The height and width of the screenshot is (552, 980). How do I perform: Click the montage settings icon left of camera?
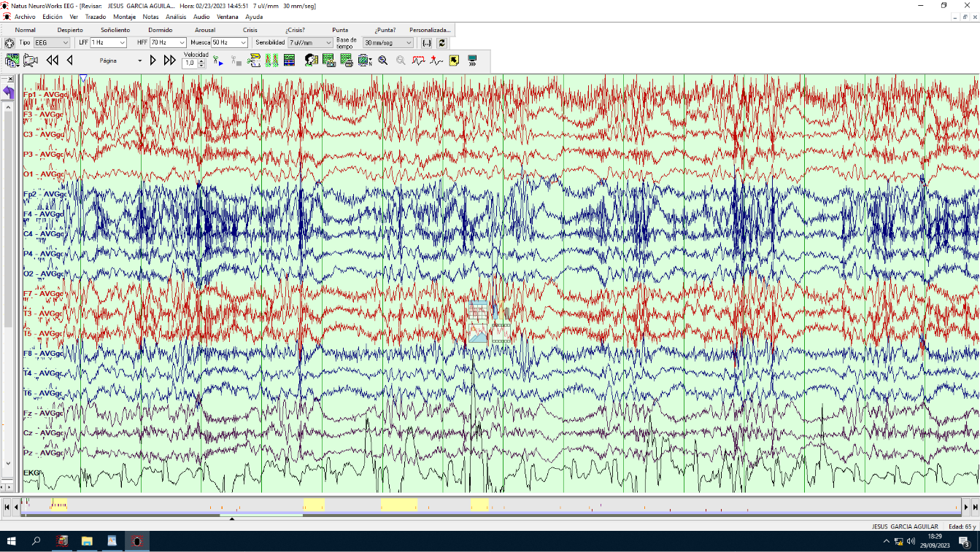(12, 61)
